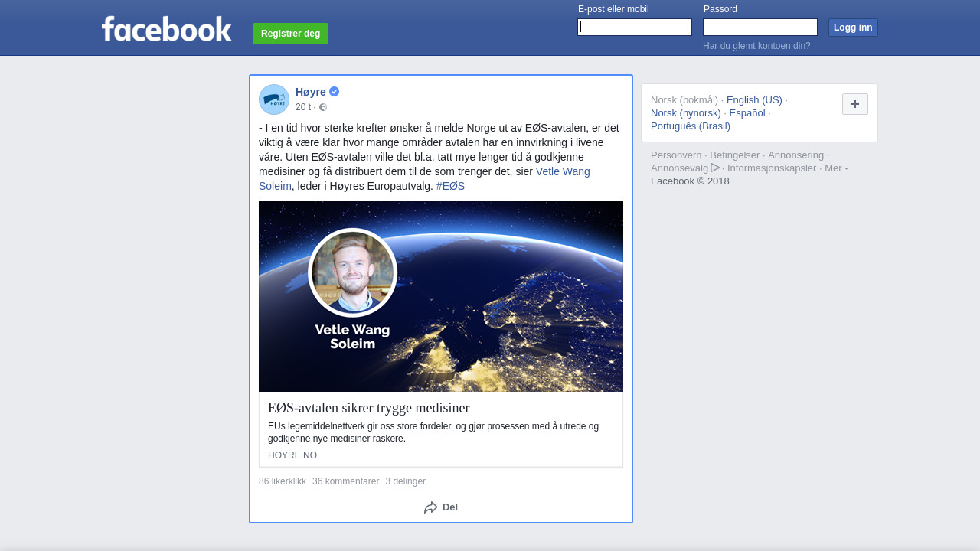Click the Logg inn button
980x551 pixels.
coord(853,28)
